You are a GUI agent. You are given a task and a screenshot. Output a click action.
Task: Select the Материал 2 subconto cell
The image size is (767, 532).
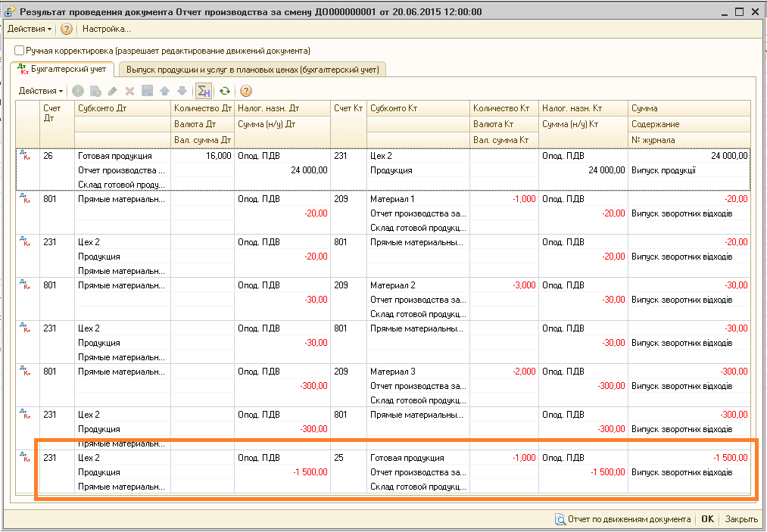(418, 285)
